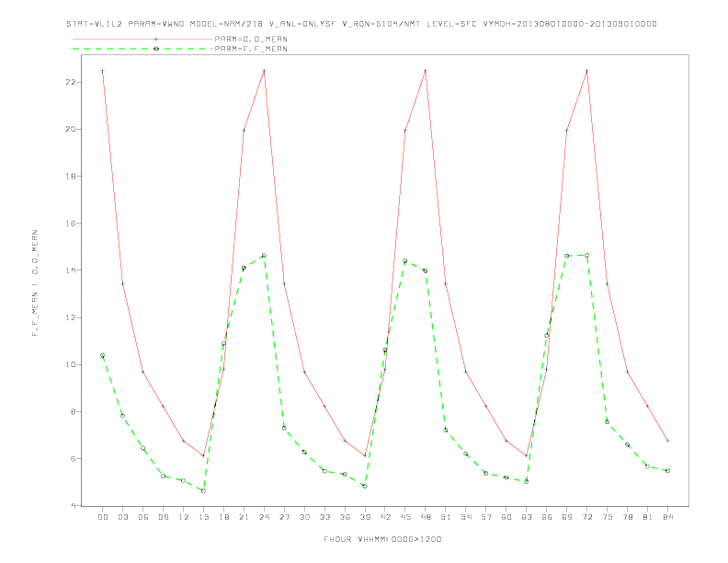
Task: Click the red line starting marker at hour 00
Action: pyautogui.click(x=103, y=71)
